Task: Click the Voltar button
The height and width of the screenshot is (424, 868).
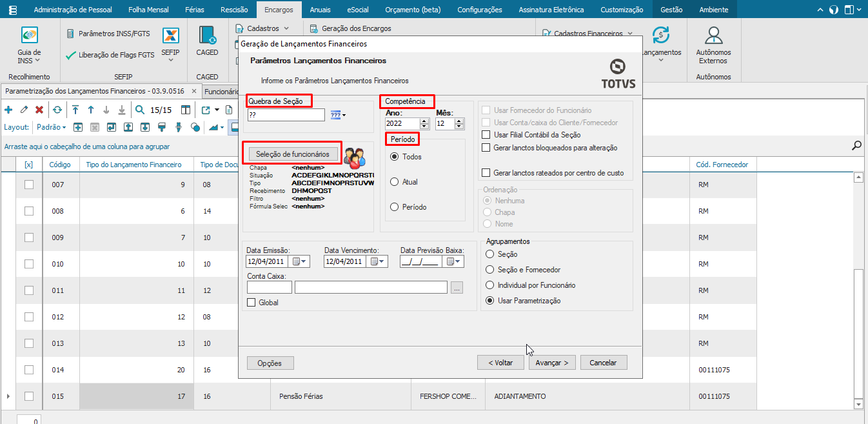Action: (500, 363)
